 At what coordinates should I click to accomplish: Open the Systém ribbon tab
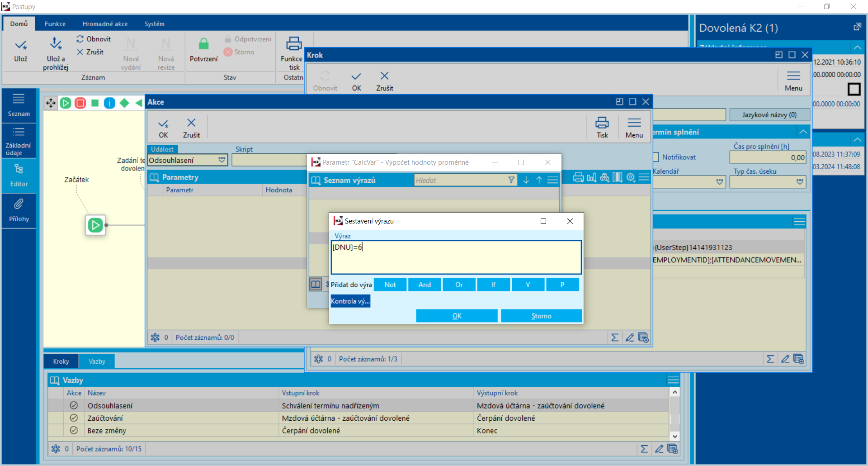154,24
